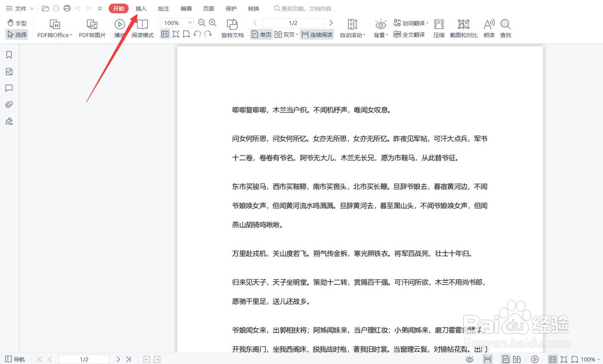This screenshot has height=364, width=603.
Task: Click the status bar 1/2 page field
Action: tap(84, 359)
